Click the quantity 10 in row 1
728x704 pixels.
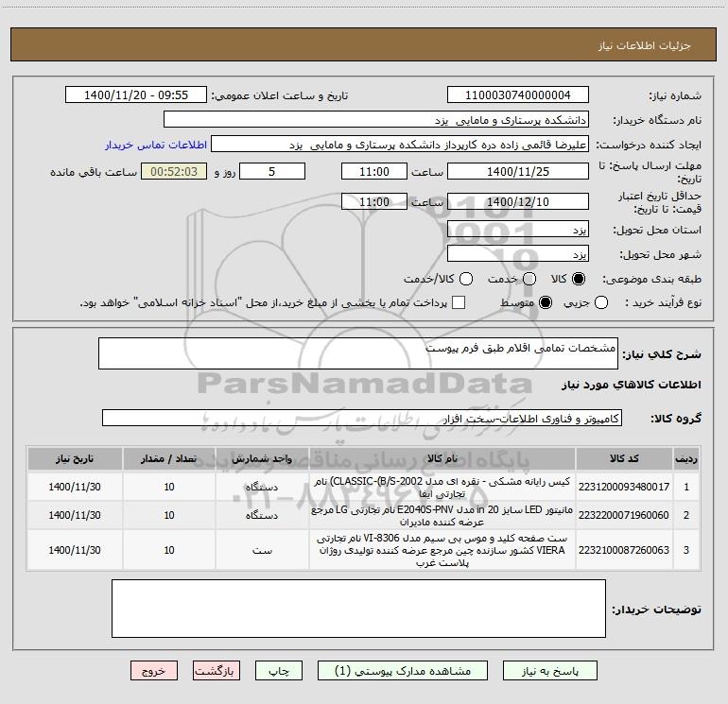pyautogui.click(x=169, y=487)
